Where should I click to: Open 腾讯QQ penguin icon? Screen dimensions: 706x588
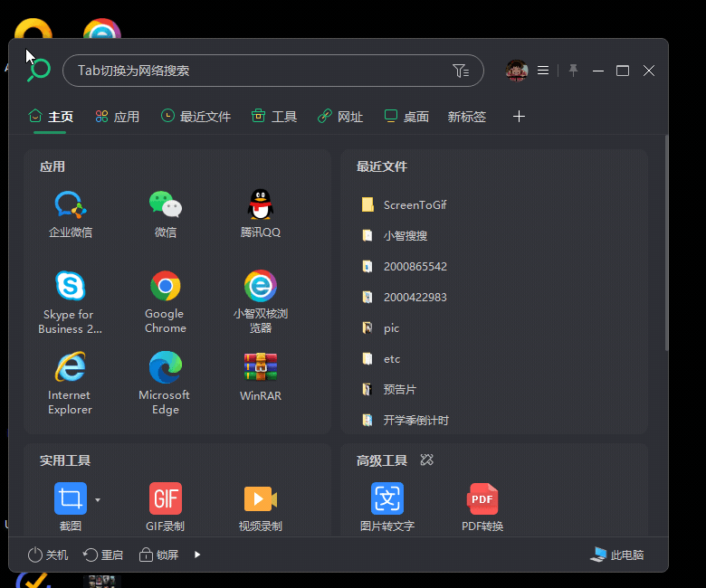click(x=261, y=204)
